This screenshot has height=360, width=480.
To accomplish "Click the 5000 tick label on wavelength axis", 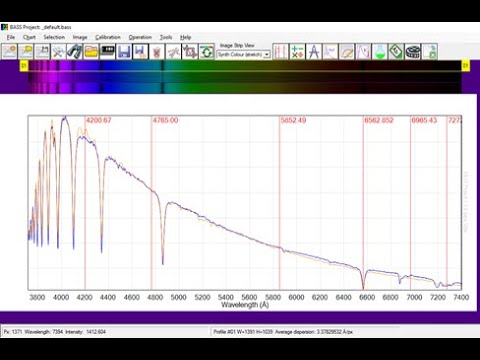I will [178, 297].
